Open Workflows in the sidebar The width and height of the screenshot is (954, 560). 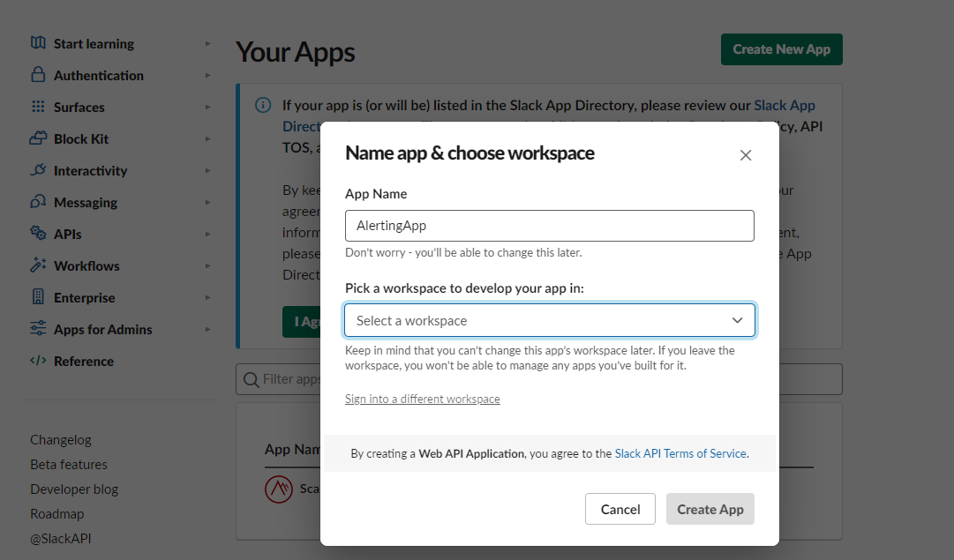(86, 265)
